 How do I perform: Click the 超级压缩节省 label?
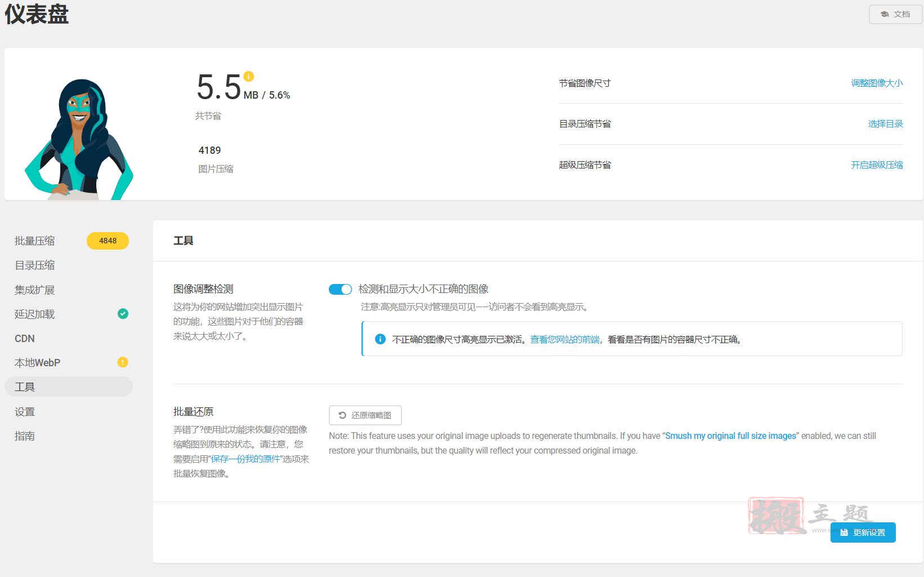(584, 165)
